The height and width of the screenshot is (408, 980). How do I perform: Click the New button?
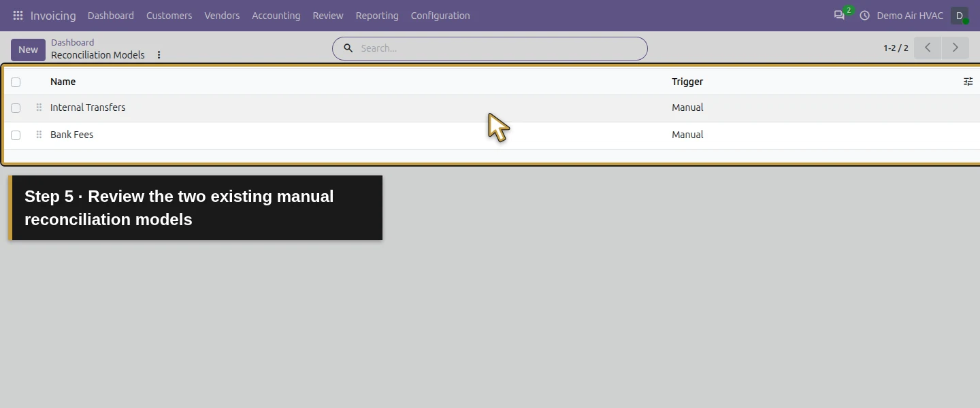point(28,50)
